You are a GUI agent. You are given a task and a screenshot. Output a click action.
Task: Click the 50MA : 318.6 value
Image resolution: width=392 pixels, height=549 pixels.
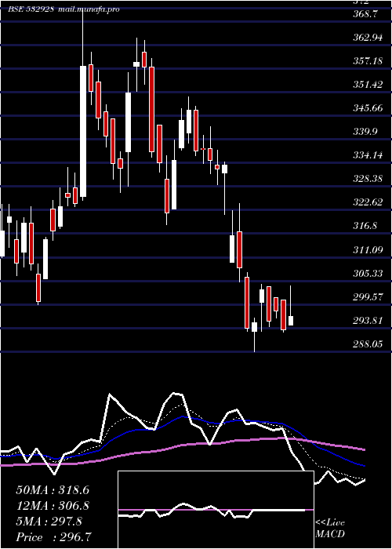(x=53, y=490)
